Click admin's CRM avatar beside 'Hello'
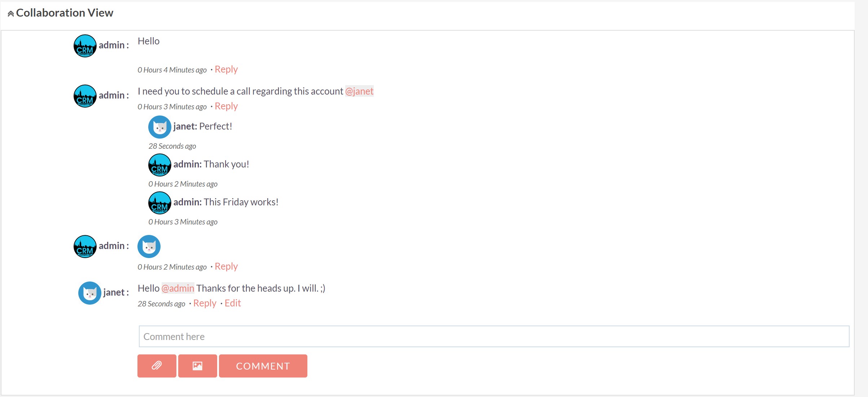 coord(85,46)
